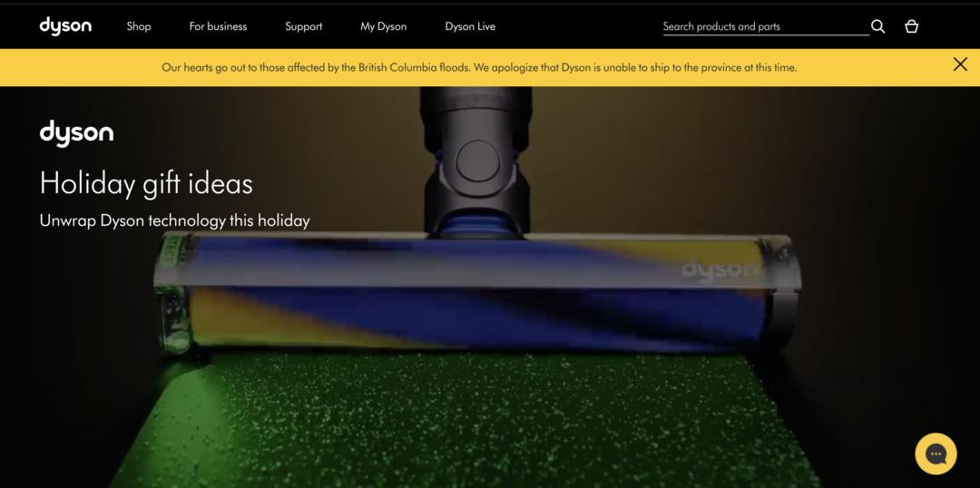Click Unwrap Dyson technology this holiday text
This screenshot has height=488, width=980.
(x=174, y=220)
